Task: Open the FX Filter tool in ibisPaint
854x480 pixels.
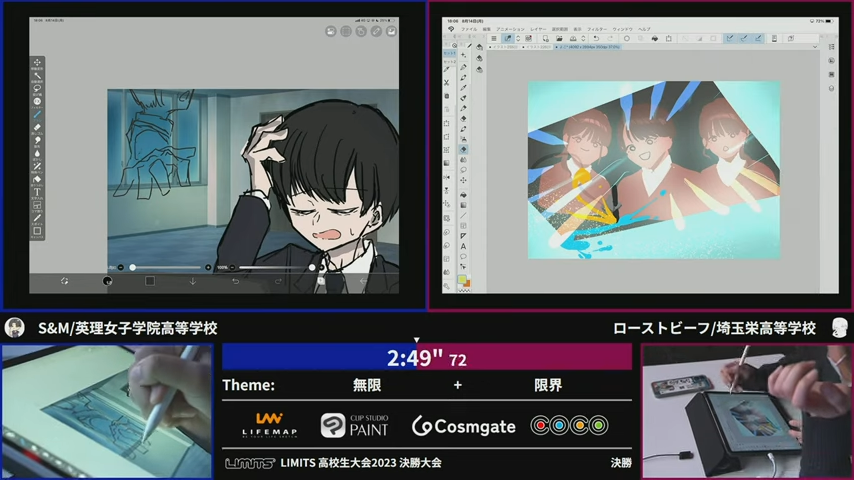Action: pyautogui.click(x=37, y=101)
